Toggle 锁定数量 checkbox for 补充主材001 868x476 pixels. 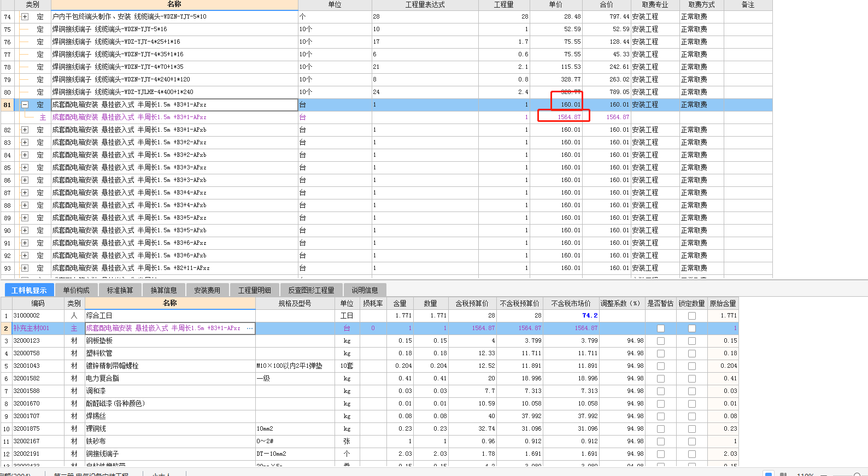pos(692,328)
